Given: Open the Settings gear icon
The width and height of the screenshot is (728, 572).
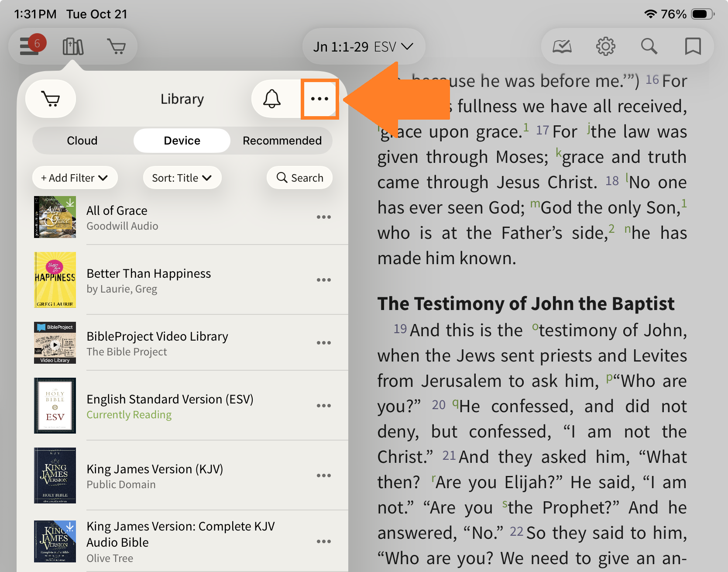Looking at the screenshot, I should click(x=606, y=46).
